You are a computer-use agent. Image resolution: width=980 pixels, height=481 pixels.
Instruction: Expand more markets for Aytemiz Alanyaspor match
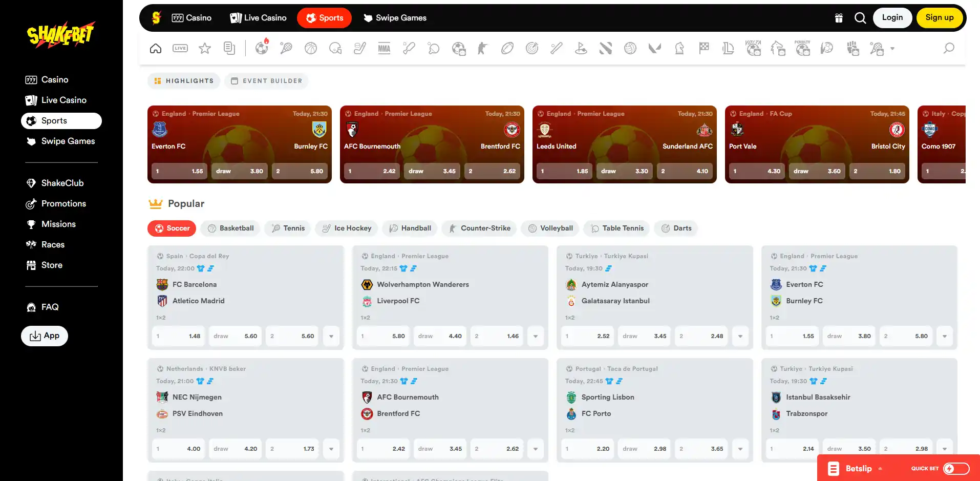click(x=740, y=336)
